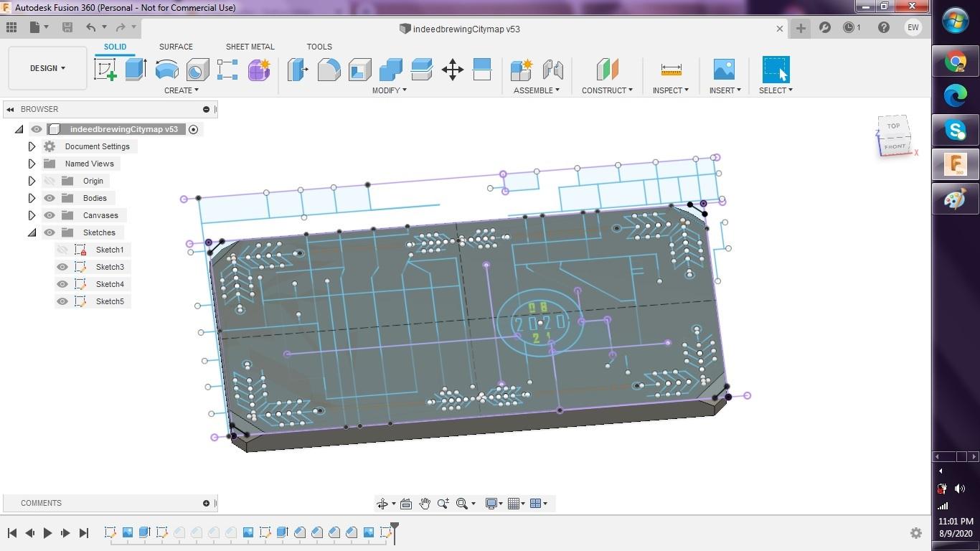Expand Document Settings node

tap(32, 146)
